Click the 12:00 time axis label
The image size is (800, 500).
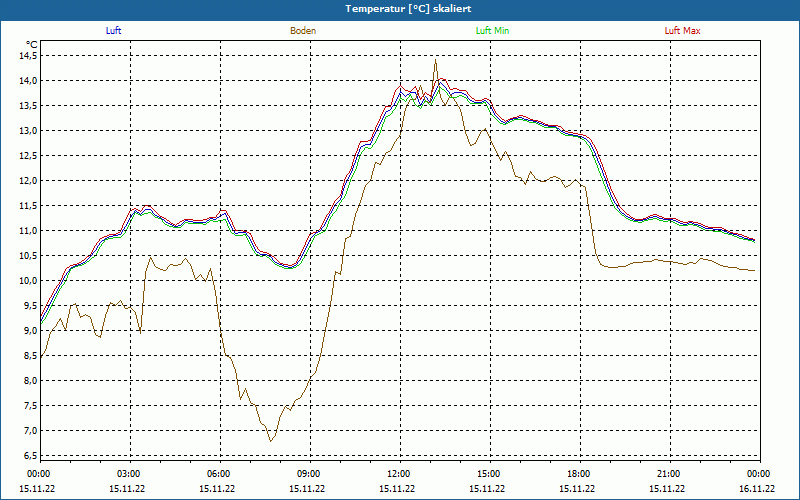point(398,474)
